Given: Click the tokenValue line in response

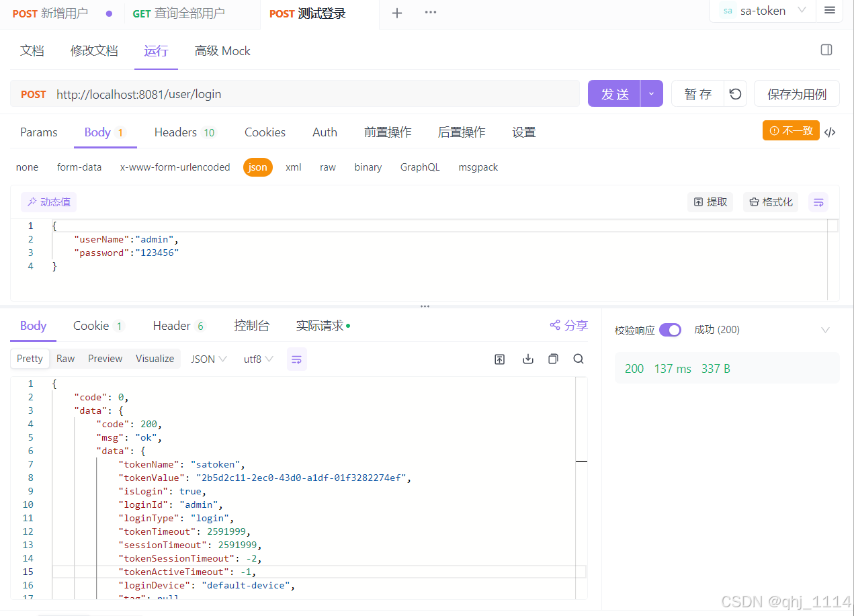Looking at the screenshot, I should click(x=264, y=478).
